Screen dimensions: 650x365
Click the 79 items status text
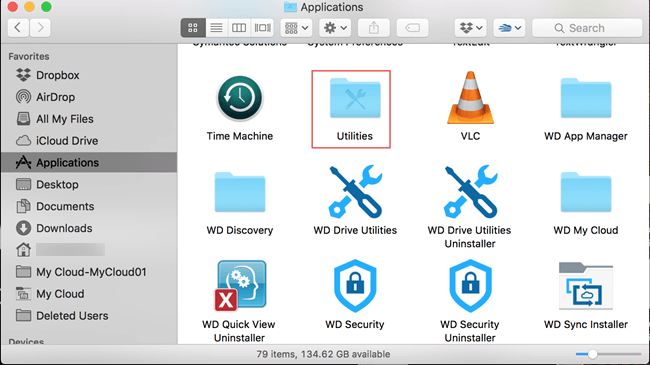323,354
